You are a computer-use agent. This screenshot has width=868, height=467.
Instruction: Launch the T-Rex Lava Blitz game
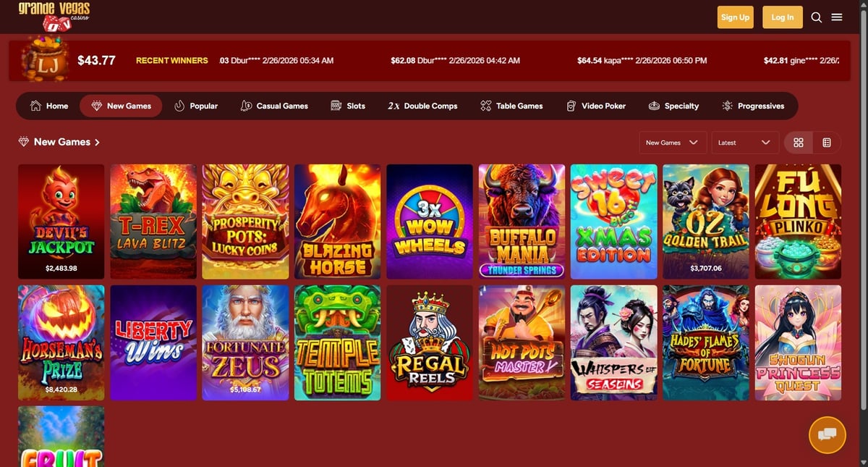pyautogui.click(x=153, y=222)
